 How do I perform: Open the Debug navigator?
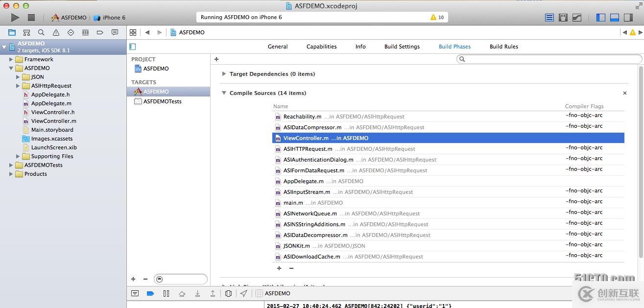pyautogui.click(x=85, y=32)
